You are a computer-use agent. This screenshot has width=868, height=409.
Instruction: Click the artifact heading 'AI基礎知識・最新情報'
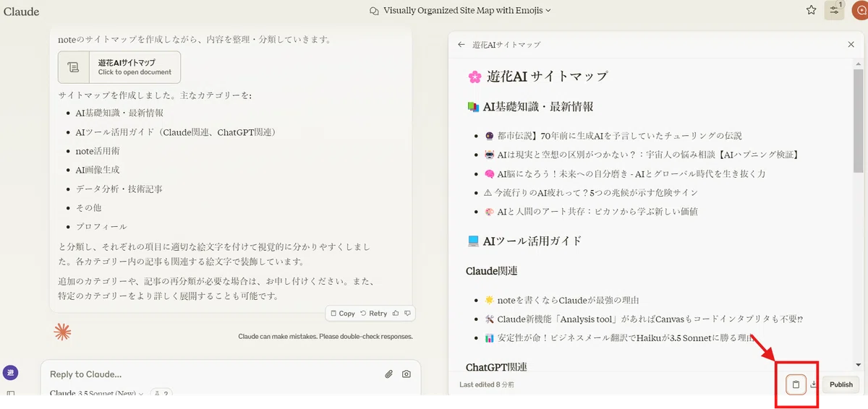(x=538, y=107)
